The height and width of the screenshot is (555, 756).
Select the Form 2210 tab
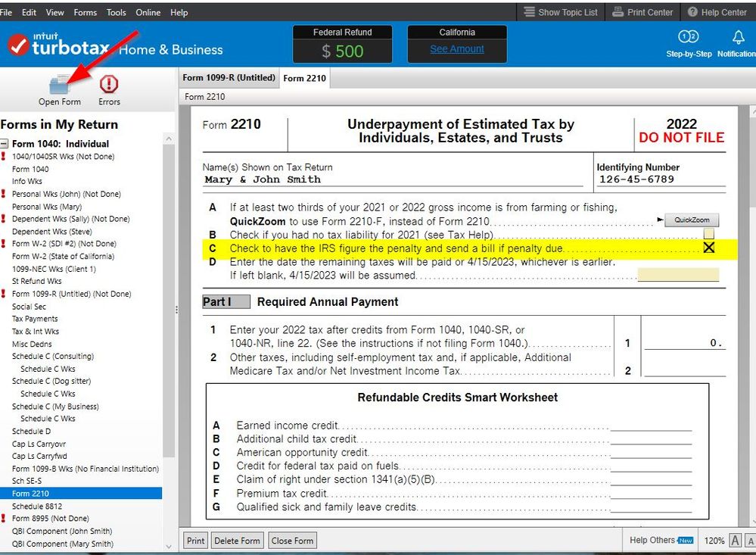pyautogui.click(x=305, y=78)
